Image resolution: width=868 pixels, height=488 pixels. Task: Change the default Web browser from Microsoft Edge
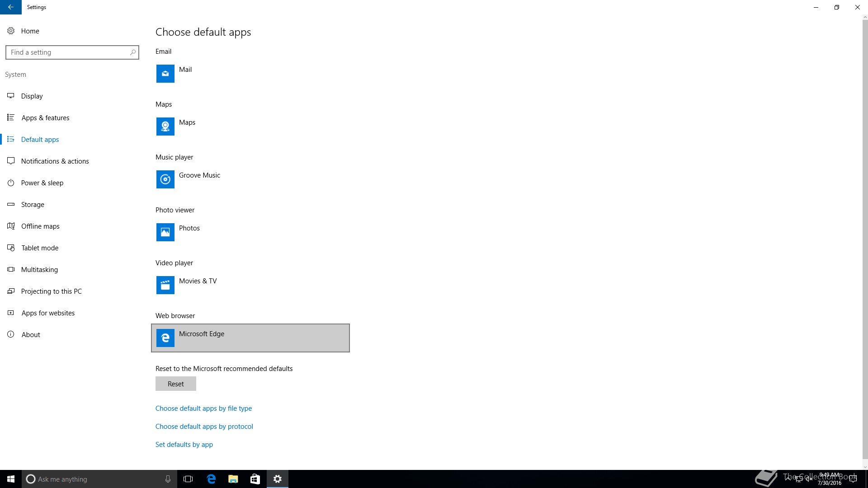[250, 338]
